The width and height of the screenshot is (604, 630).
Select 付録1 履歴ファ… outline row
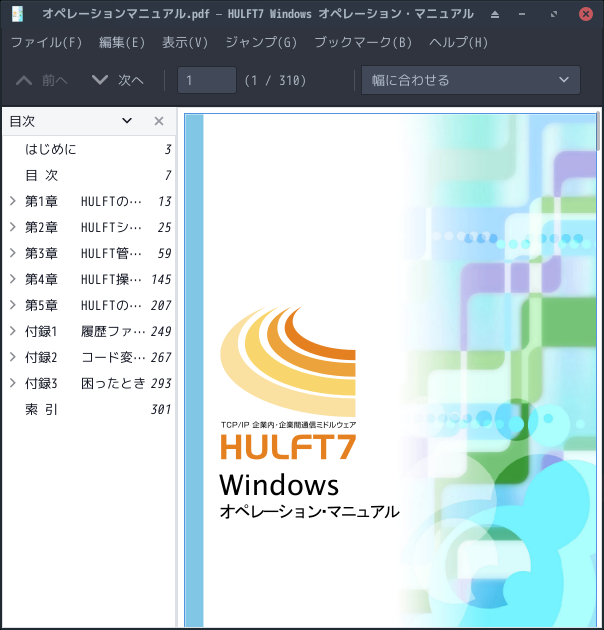tap(90, 331)
